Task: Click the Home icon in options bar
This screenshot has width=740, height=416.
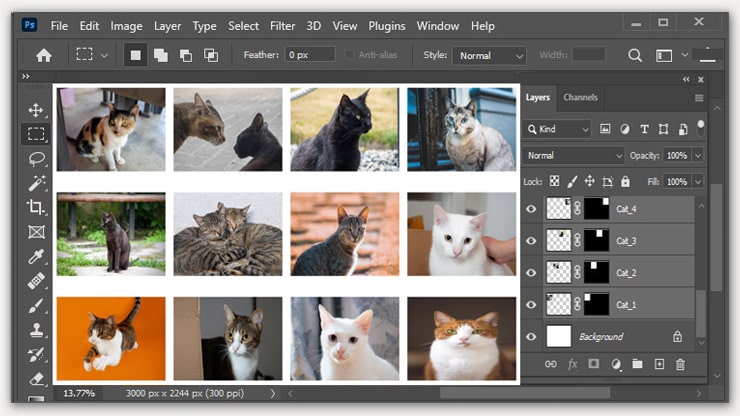Action: tap(43, 56)
